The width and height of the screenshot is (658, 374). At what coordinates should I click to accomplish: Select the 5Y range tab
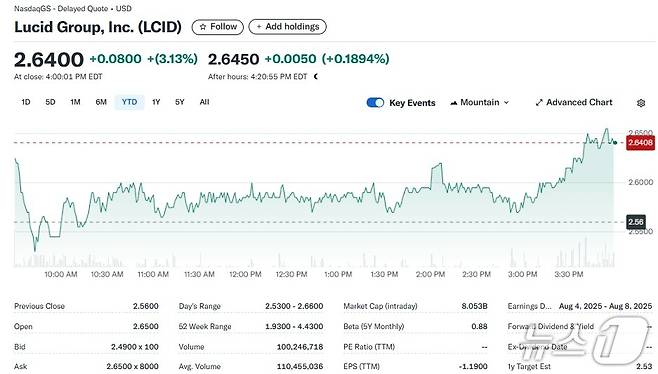(x=180, y=102)
